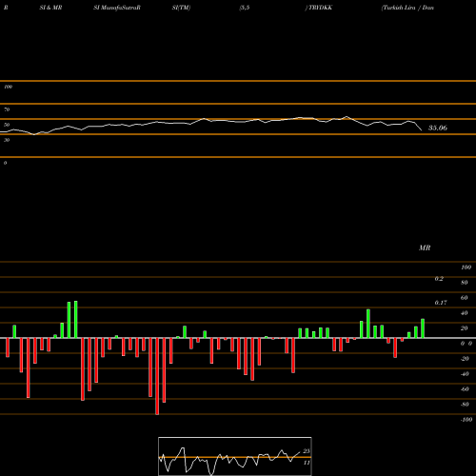Click the 40 label on MR right axis

click(x=465, y=313)
